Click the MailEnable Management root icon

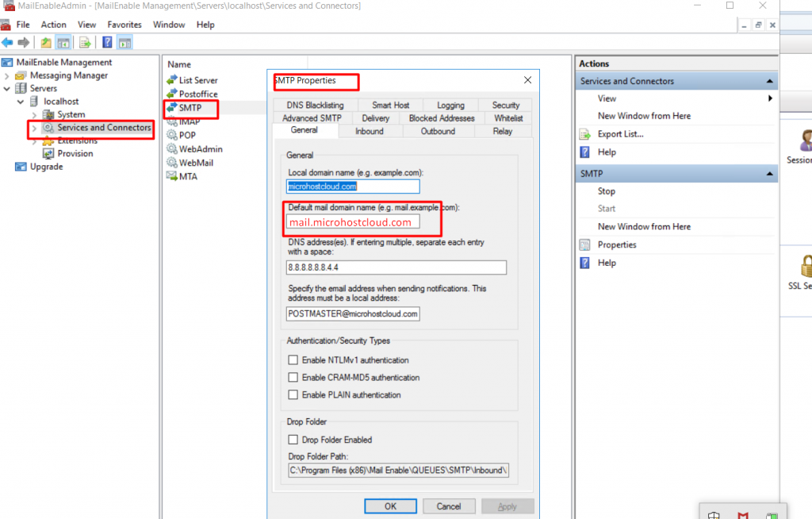[x=7, y=62]
